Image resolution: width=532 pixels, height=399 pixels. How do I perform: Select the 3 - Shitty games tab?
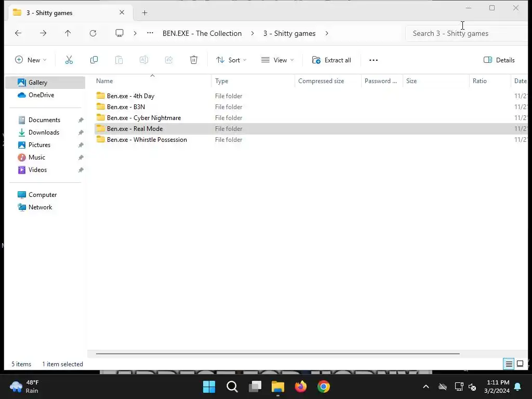pos(70,12)
